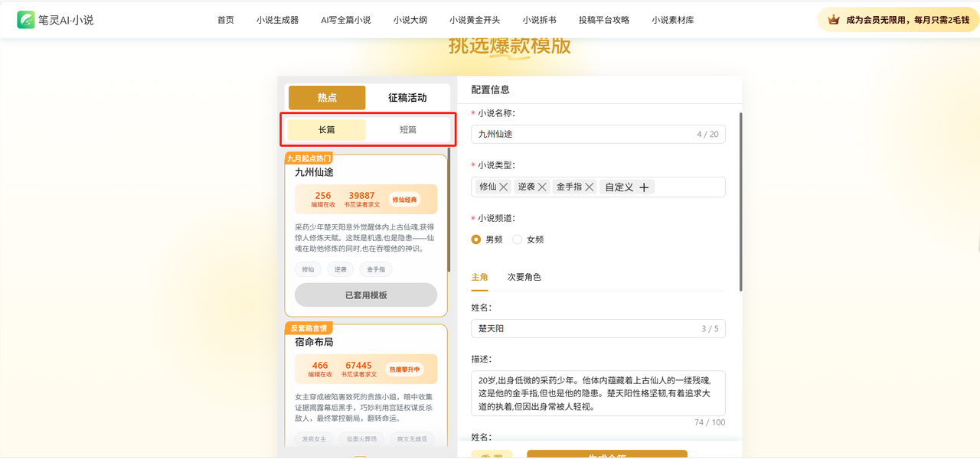Open 小说素材库 in the navigation
The height and width of the screenshot is (459, 980).
click(673, 20)
